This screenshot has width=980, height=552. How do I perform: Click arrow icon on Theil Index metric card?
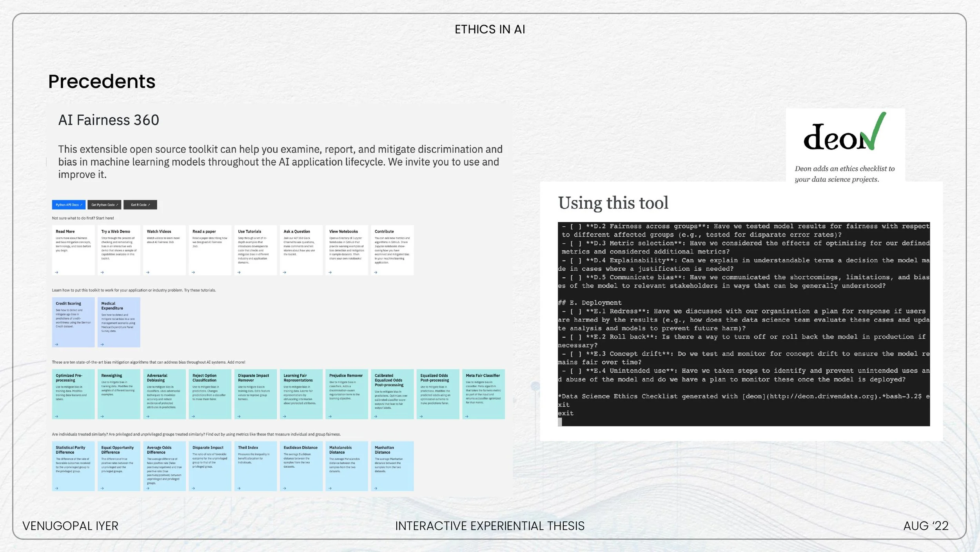click(239, 488)
